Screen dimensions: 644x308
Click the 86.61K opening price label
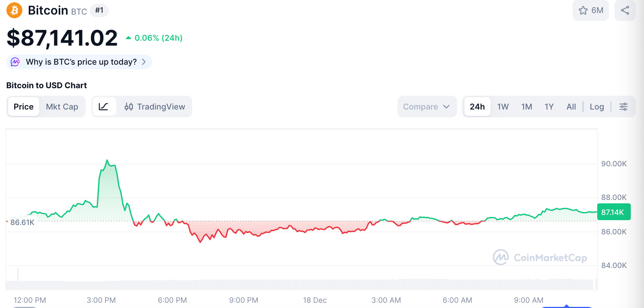tap(22, 222)
